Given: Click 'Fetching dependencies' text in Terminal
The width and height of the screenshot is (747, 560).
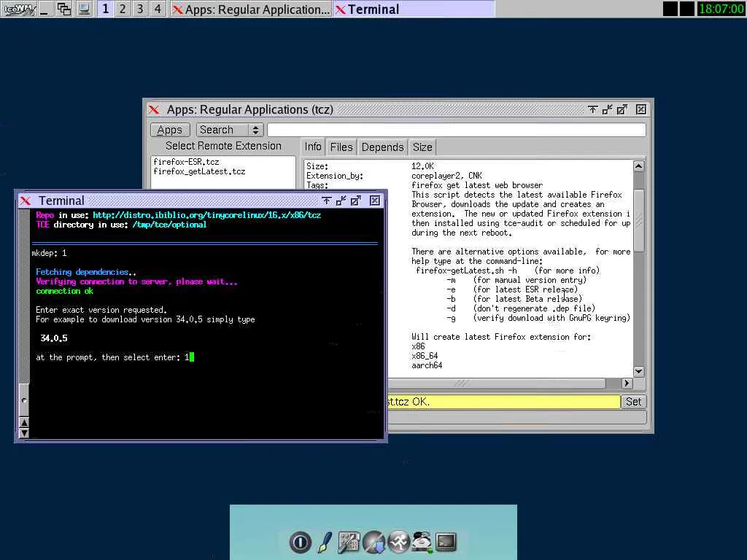Looking at the screenshot, I should (x=82, y=272).
